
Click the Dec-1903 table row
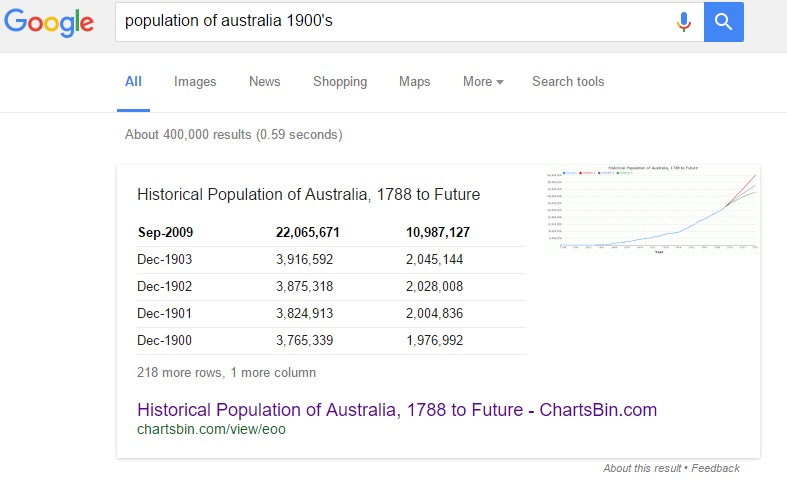330,259
